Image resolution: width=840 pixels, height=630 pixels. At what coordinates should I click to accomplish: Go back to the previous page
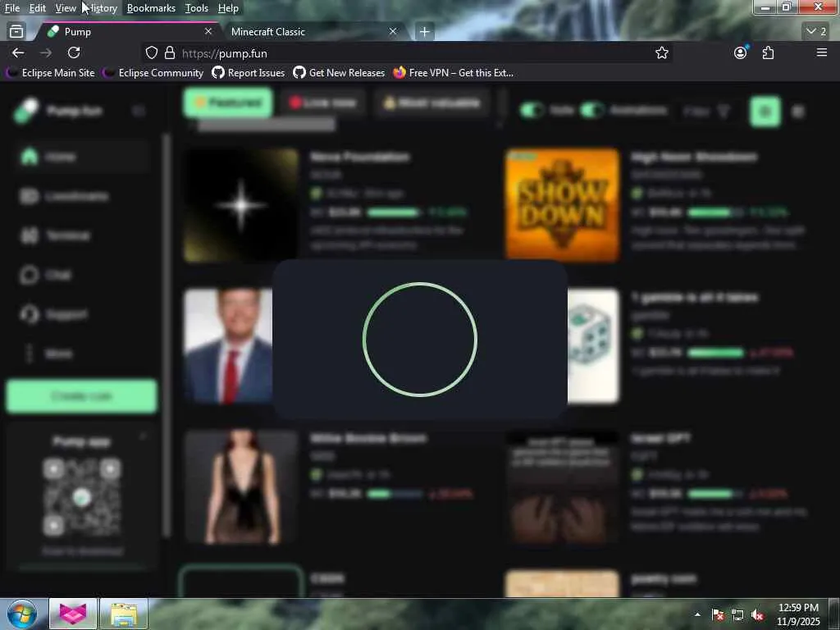[x=18, y=52]
